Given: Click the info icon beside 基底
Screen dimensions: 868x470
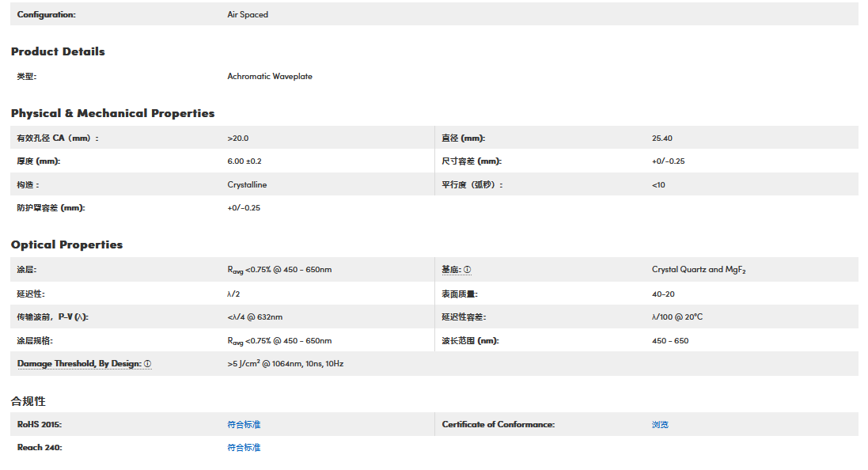Looking at the screenshot, I should pyautogui.click(x=467, y=270).
